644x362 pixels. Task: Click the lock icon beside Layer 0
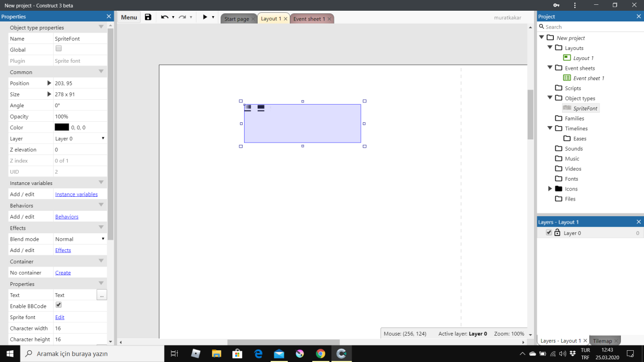556,232
